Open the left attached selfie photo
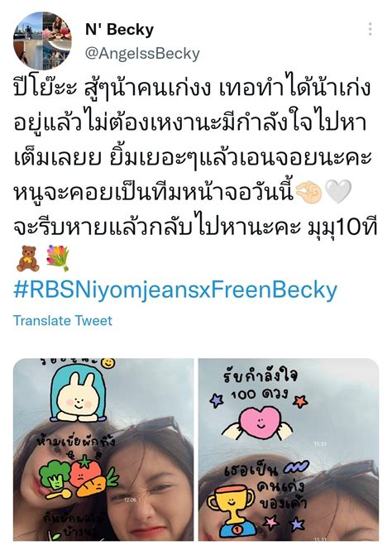The height and width of the screenshot is (555, 392). pyautogui.click(x=103, y=449)
